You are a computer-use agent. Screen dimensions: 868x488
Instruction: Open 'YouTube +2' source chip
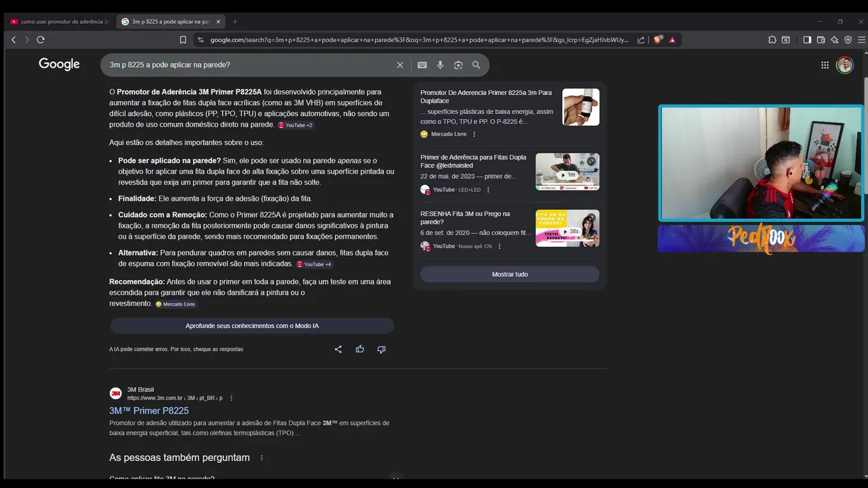point(295,125)
